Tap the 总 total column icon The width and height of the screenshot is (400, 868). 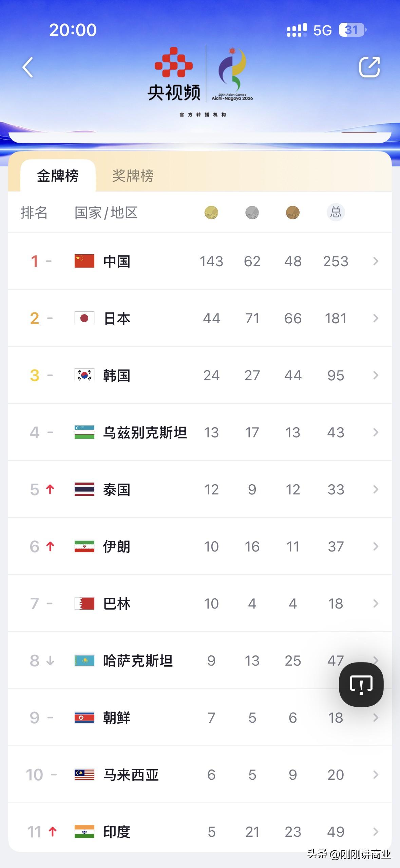(336, 212)
